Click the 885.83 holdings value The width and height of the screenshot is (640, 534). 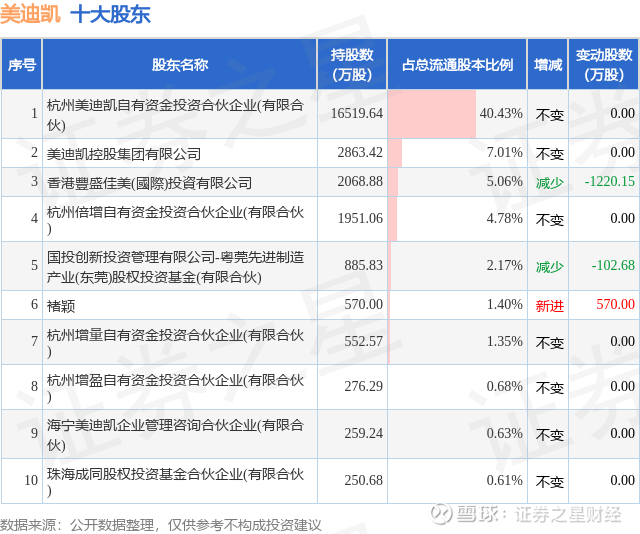pos(364,265)
